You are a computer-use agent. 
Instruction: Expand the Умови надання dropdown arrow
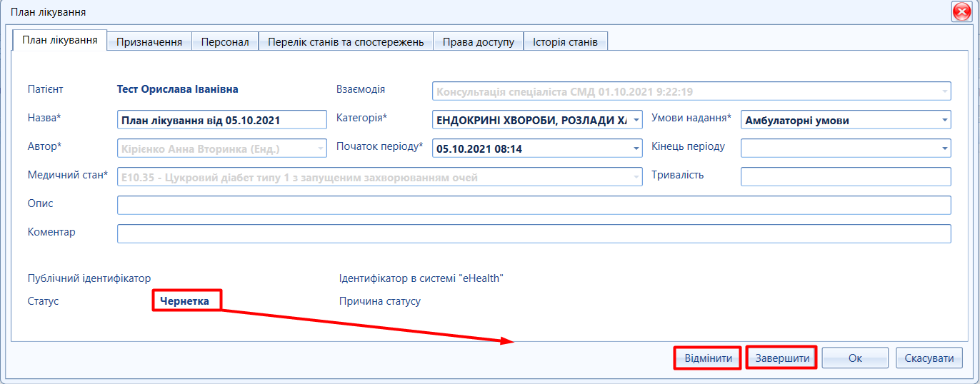click(x=945, y=120)
